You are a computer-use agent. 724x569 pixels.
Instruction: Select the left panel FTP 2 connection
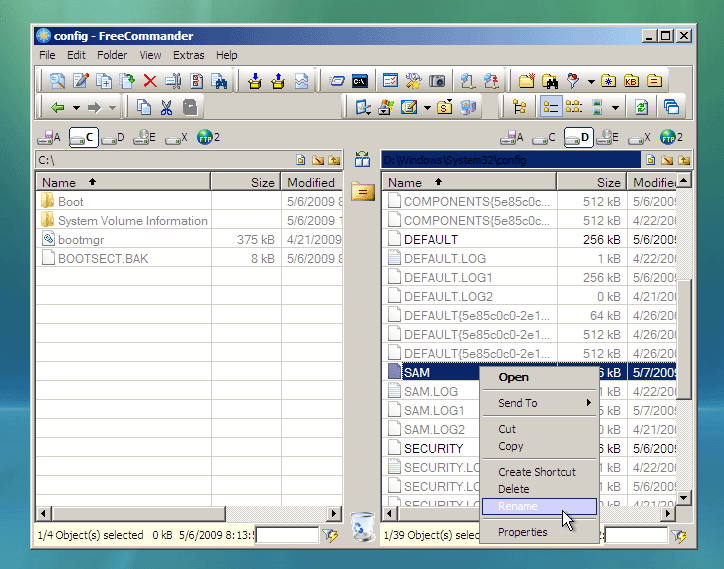pyautogui.click(x=208, y=138)
